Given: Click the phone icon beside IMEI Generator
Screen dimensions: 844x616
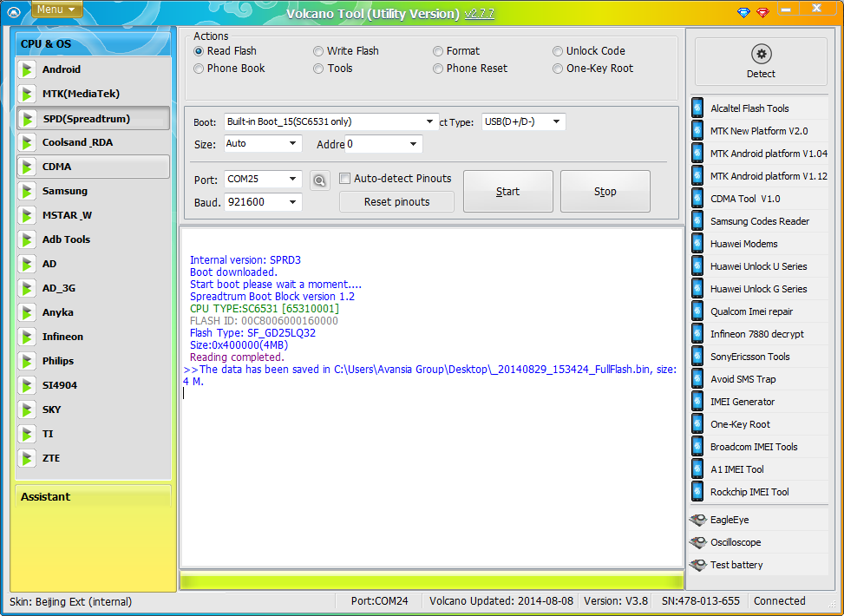Looking at the screenshot, I should click(x=697, y=402).
